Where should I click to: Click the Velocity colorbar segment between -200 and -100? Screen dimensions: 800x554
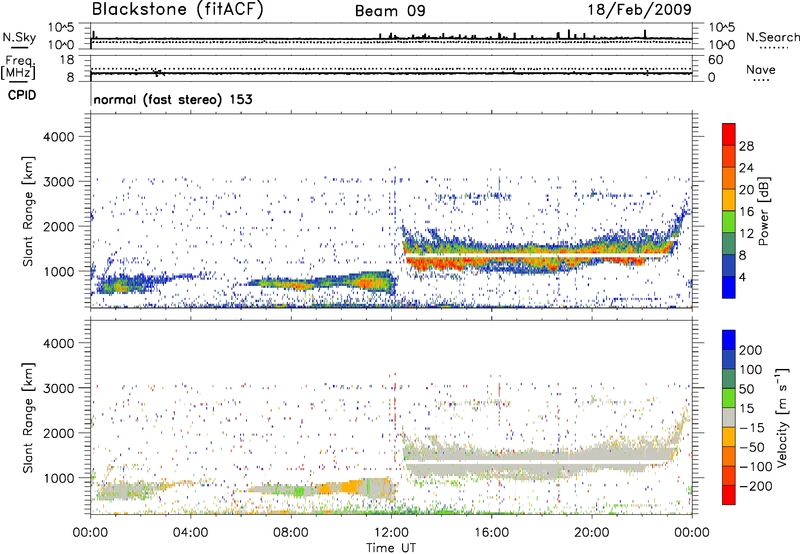point(729,475)
